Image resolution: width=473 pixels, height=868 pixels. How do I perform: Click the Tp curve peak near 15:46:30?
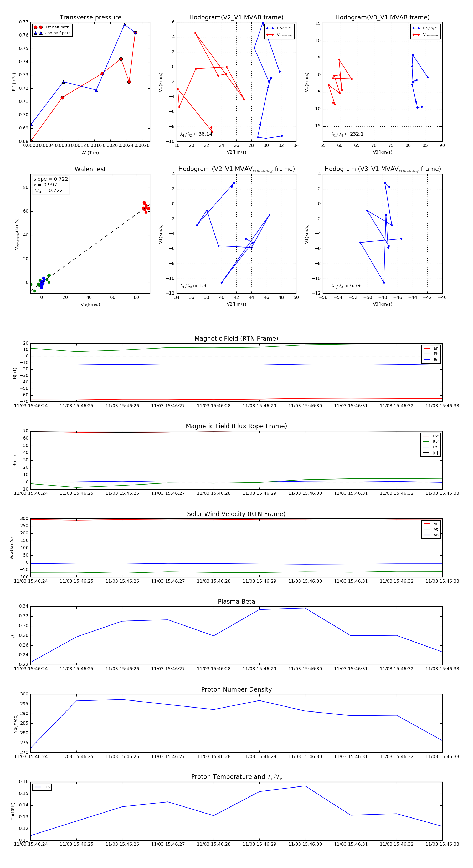click(305, 786)
